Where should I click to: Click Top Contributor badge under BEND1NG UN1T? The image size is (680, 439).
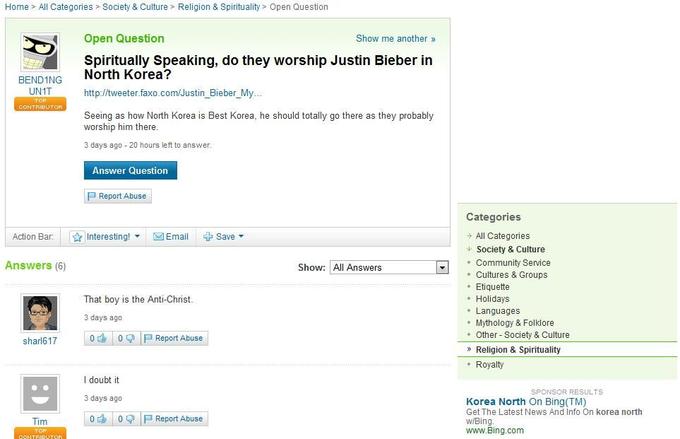pyautogui.click(x=40, y=104)
